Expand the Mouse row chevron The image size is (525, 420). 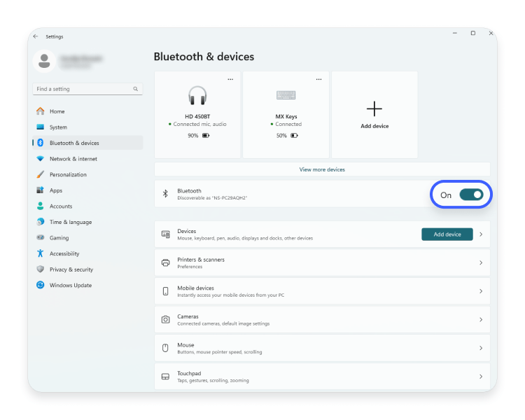tap(481, 348)
